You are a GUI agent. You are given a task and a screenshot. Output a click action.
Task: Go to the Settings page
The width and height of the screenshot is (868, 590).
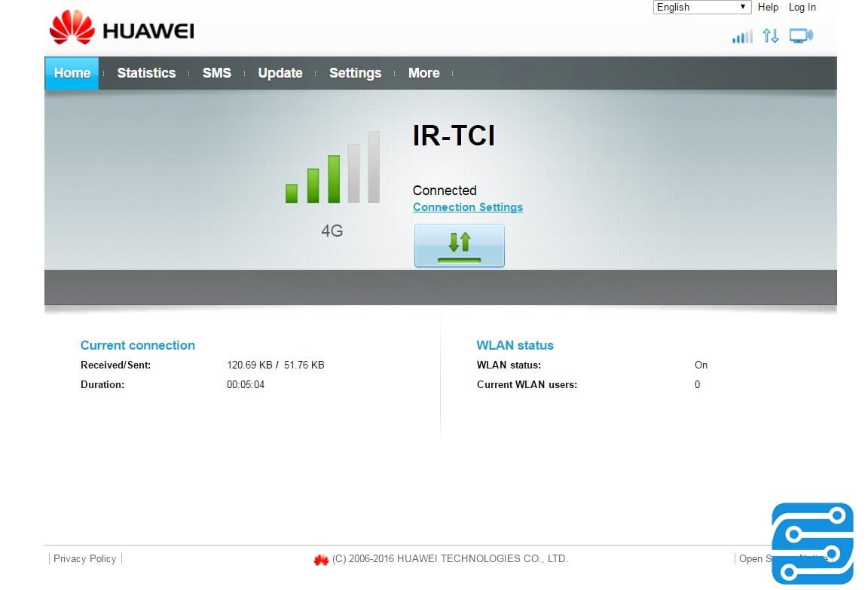pos(355,72)
